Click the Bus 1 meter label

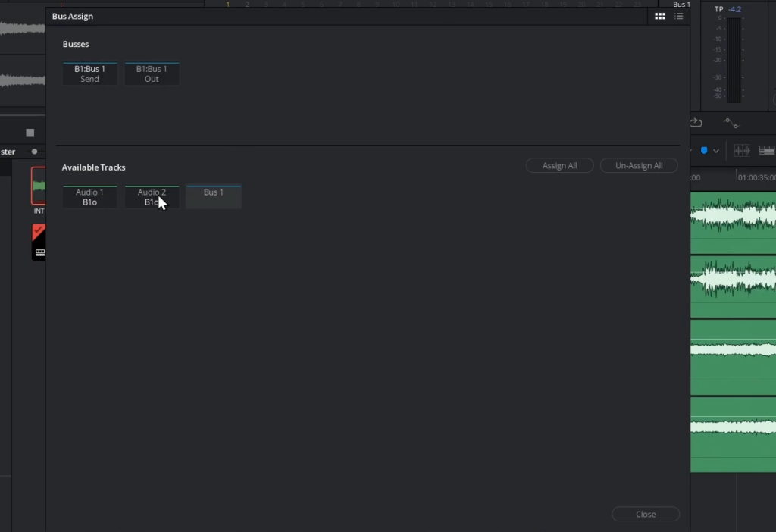pyautogui.click(x=681, y=5)
